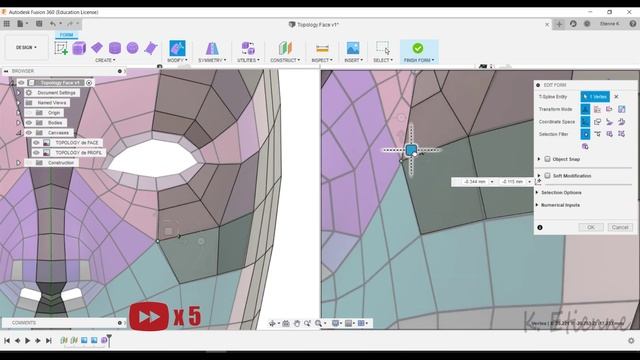Hide the TOPOLOGY de FACE canvas
Screen dimensions: 640x360
tap(36, 142)
